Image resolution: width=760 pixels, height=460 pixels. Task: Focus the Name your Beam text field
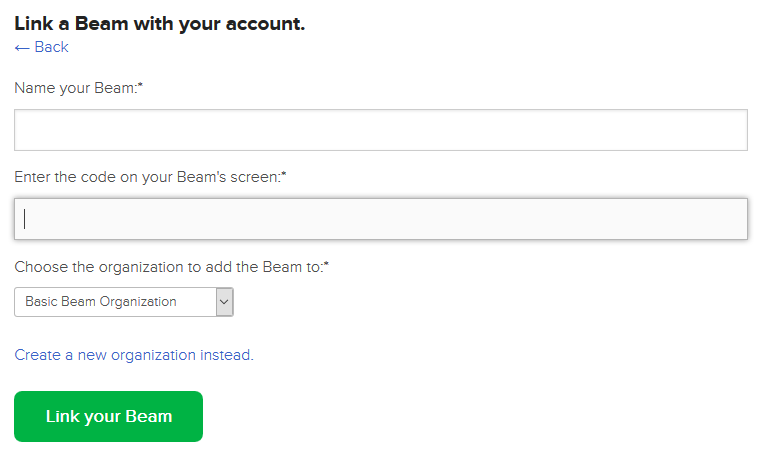click(x=380, y=130)
